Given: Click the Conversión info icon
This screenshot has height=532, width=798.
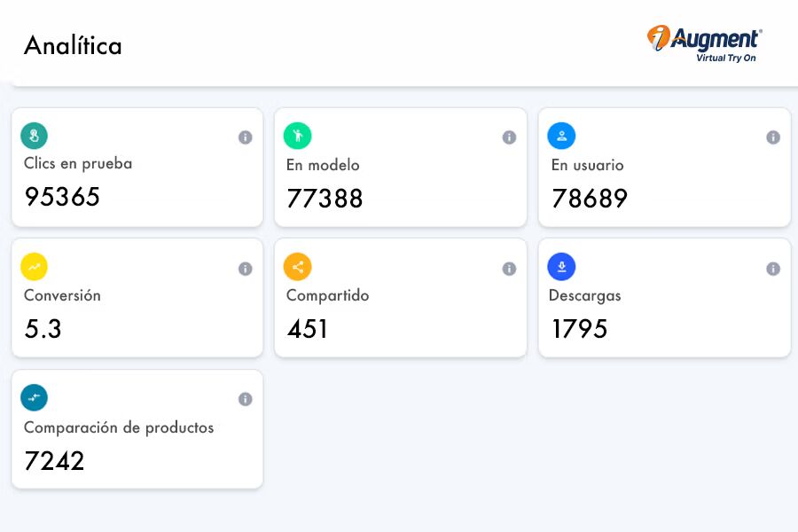Looking at the screenshot, I should point(246,269).
